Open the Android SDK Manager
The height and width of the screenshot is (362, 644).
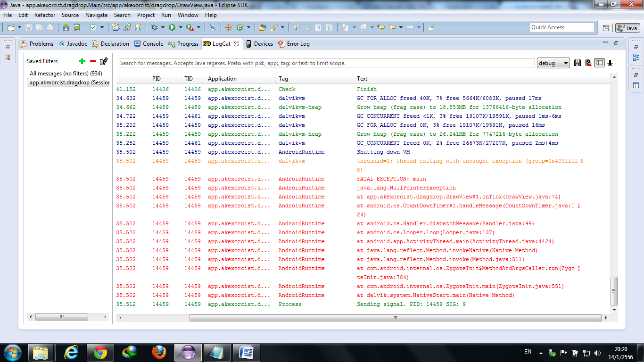click(x=66, y=28)
